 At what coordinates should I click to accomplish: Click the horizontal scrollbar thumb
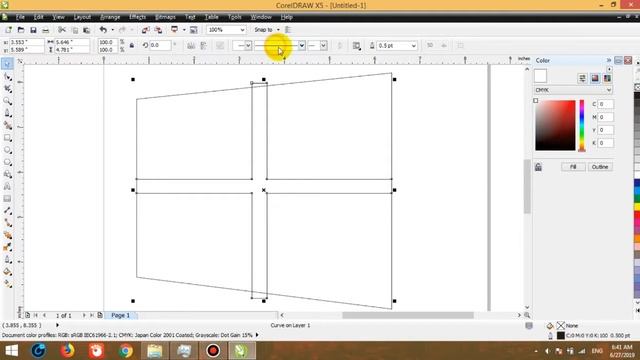(x=408, y=315)
